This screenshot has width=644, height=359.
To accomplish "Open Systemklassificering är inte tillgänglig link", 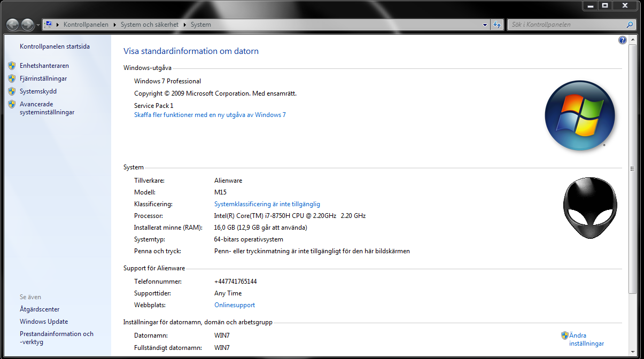I will [x=267, y=204].
